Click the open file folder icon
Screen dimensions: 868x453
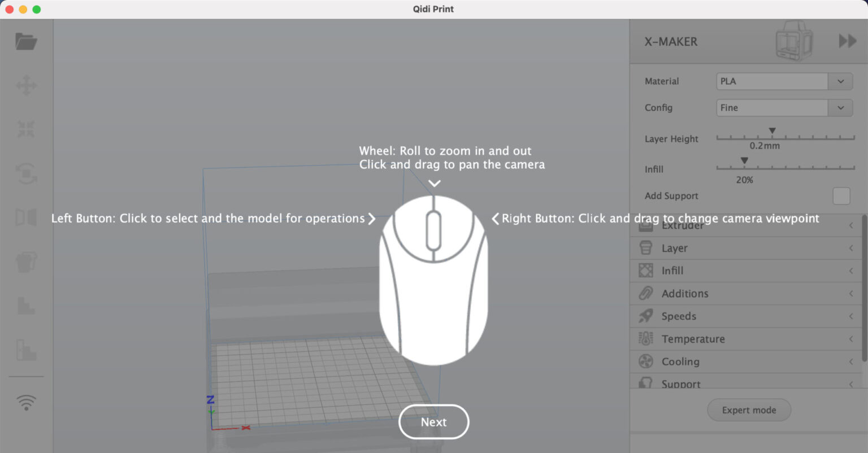click(26, 41)
